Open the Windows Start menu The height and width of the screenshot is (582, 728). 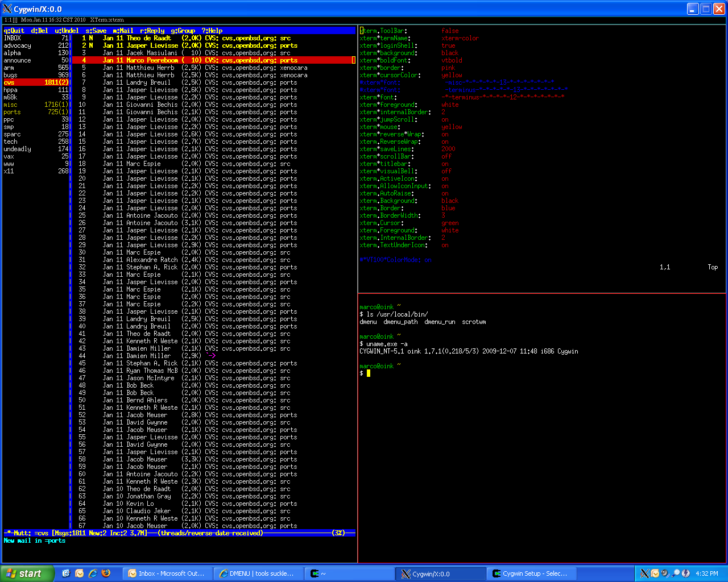[x=27, y=573]
